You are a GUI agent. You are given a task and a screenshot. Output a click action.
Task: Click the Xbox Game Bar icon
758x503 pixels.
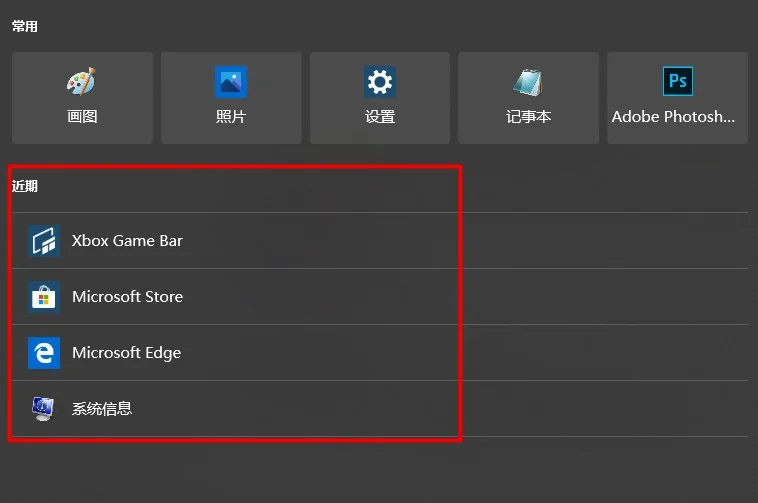click(44, 241)
